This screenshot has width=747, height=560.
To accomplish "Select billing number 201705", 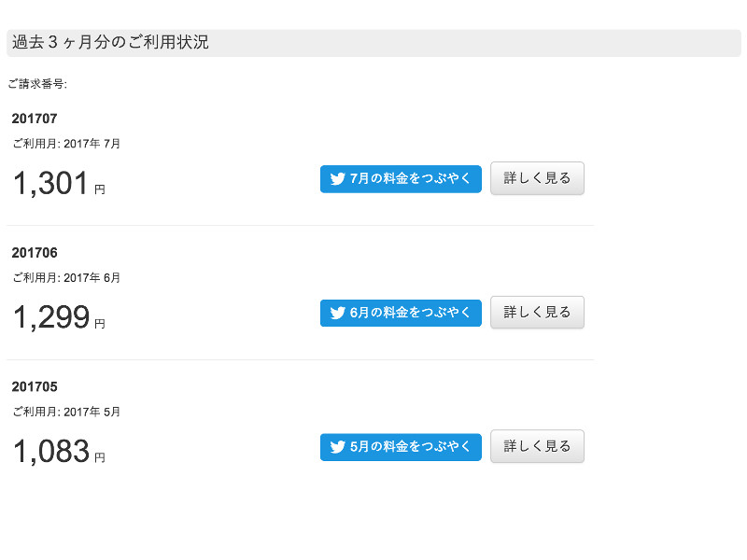I will [35, 386].
